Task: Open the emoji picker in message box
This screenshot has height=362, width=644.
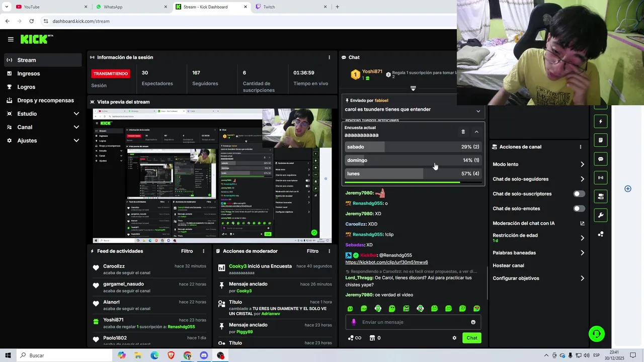Action: point(473,322)
